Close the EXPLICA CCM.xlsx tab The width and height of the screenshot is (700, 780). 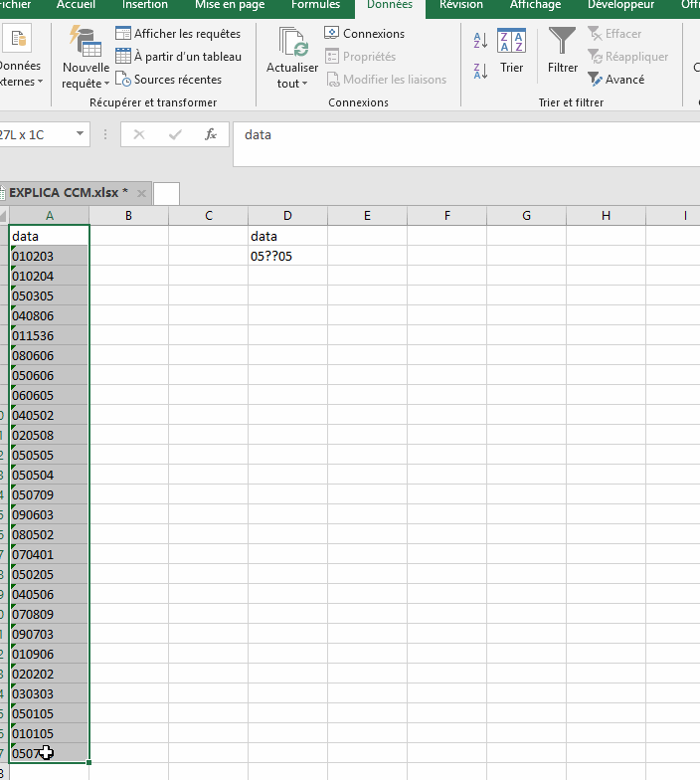point(141,193)
